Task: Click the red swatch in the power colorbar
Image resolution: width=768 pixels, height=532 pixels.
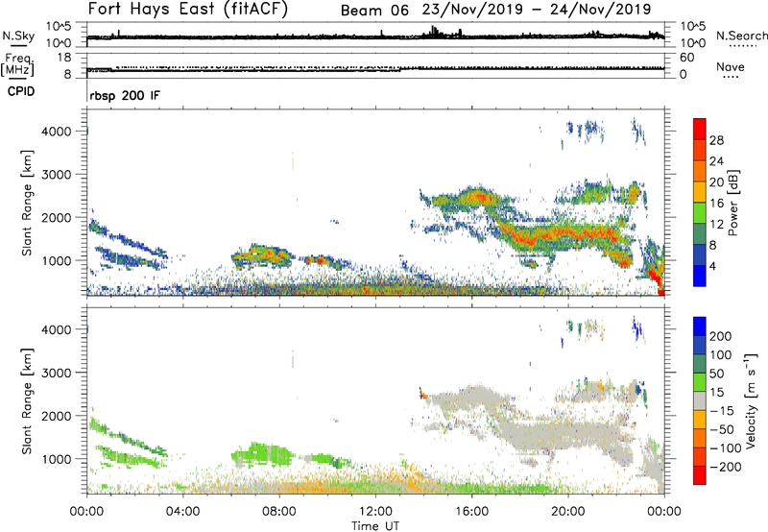Action: coord(700,129)
